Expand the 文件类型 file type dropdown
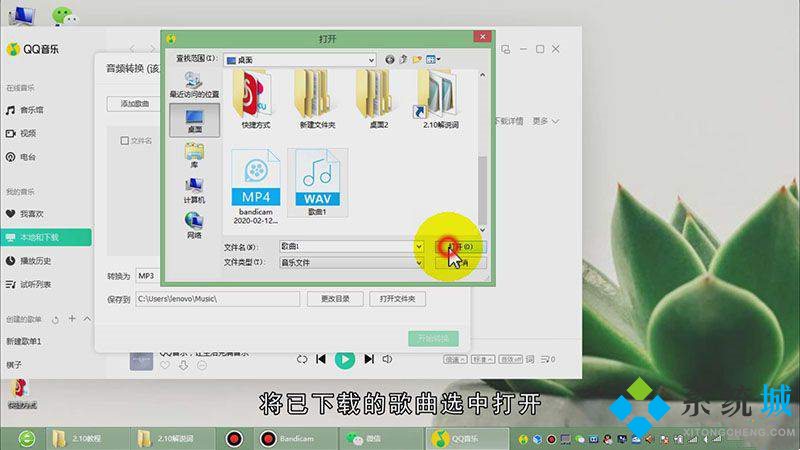Screen dimensions: 800x450 pyautogui.click(x=419, y=263)
